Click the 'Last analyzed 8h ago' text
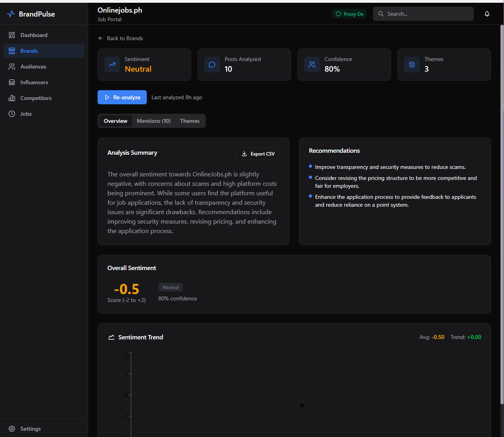Image resolution: width=504 pixels, height=437 pixels. [177, 97]
